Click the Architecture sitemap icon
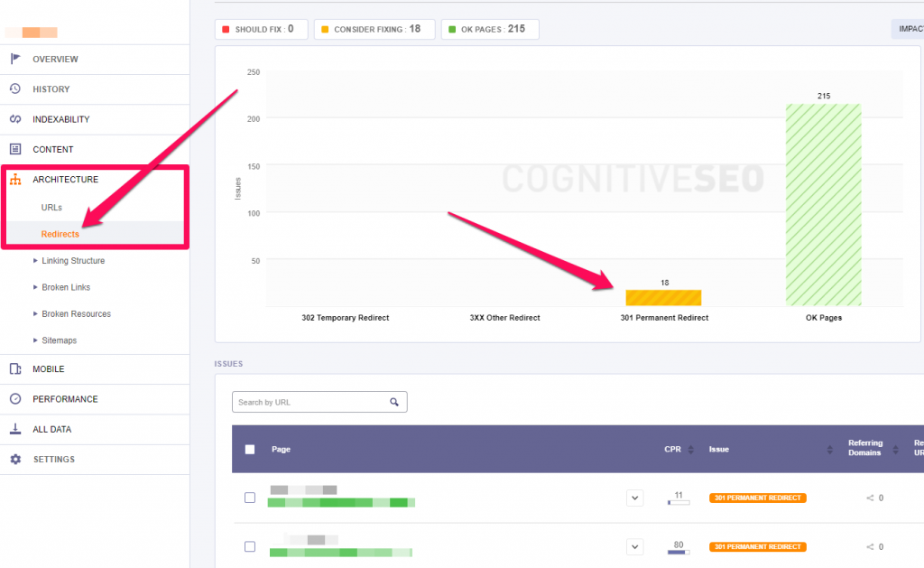The height and width of the screenshot is (568, 924). 14,179
